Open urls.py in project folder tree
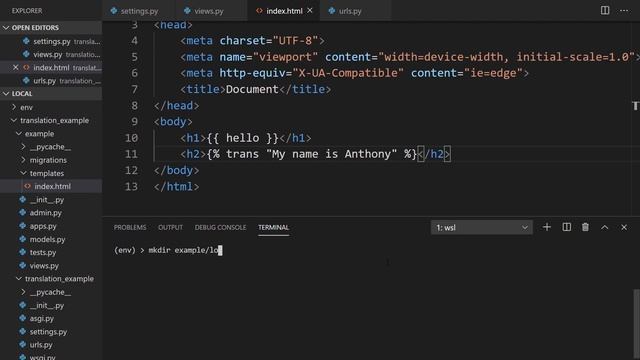 pyautogui.click(x=51, y=344)
